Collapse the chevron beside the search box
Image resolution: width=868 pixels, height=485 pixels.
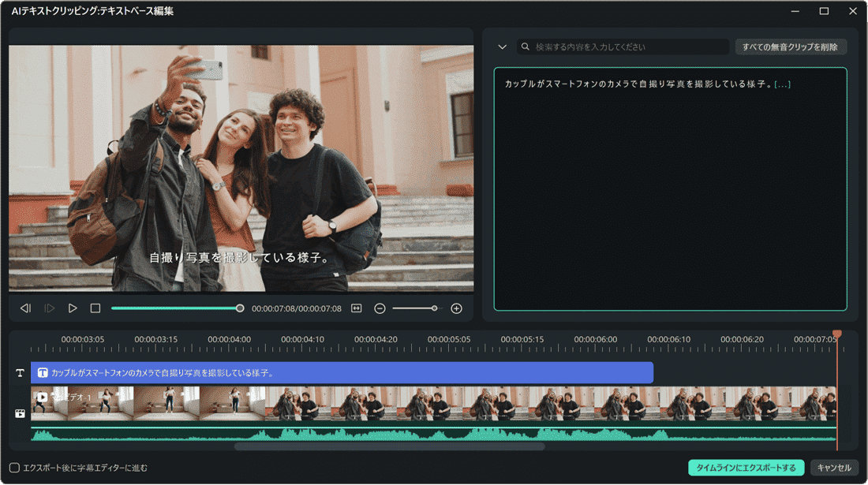click(x=502, y=47)
